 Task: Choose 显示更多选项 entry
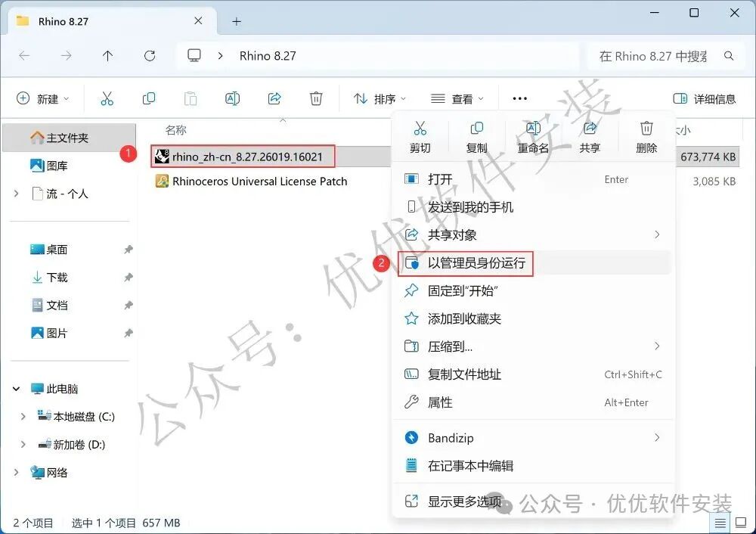point(534,501)
